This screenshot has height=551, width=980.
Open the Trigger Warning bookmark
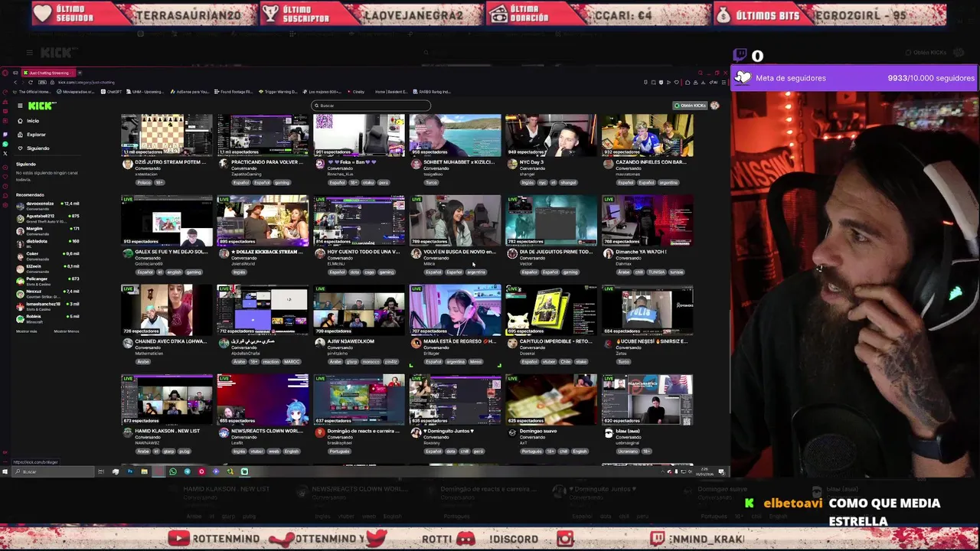[x=279, y=92]
